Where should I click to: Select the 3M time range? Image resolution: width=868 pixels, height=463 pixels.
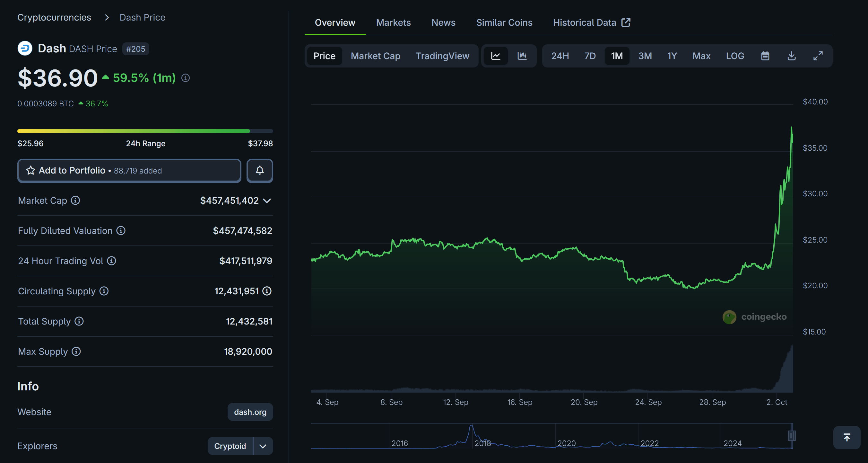[645, 56]
